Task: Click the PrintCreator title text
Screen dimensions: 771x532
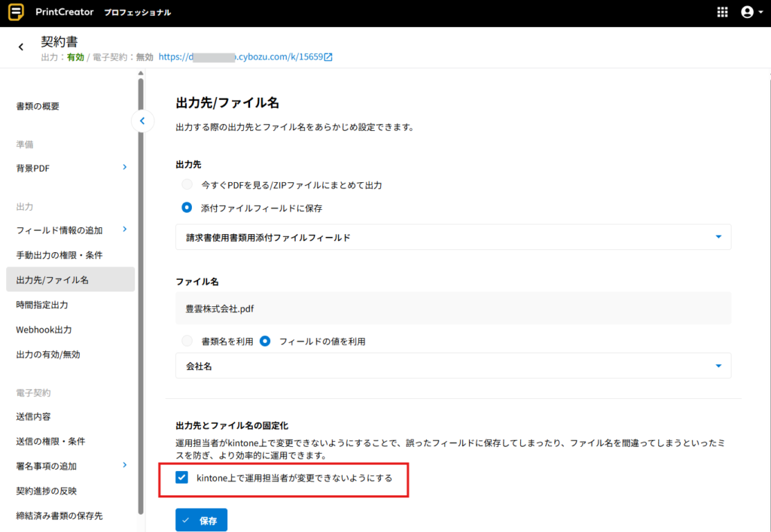Action: point(65,12)
